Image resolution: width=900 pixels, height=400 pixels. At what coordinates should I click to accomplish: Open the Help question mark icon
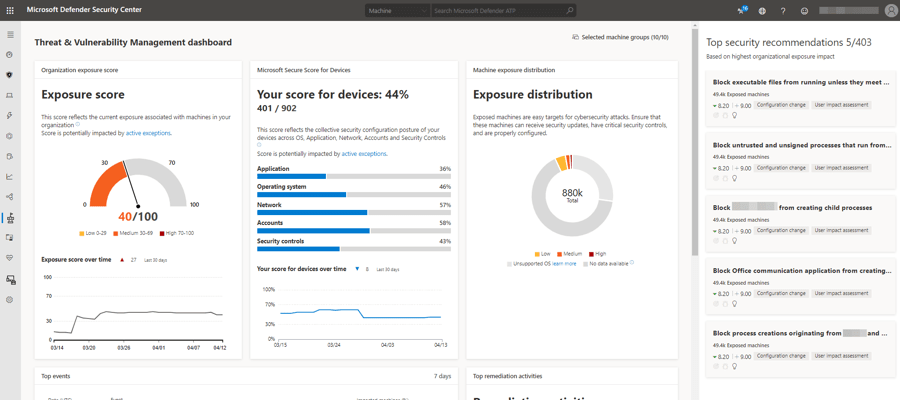pos(783,11)
